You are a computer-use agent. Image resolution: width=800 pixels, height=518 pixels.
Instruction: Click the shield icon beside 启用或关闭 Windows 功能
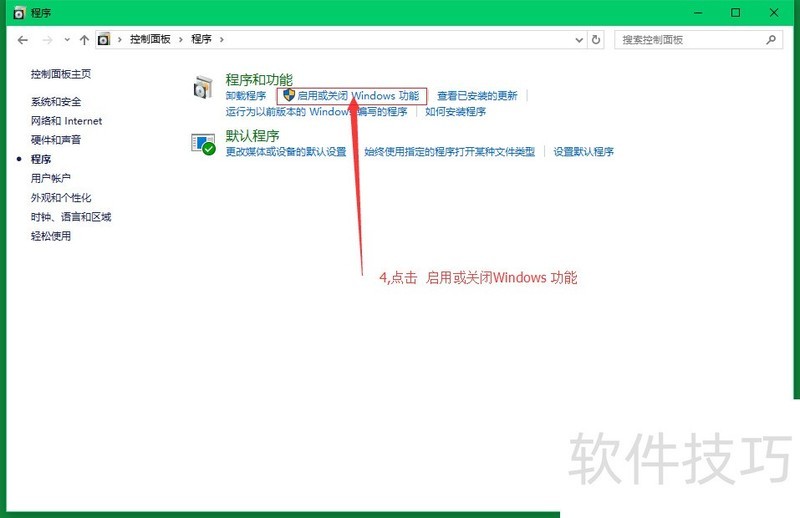click(x=289, y=95)
